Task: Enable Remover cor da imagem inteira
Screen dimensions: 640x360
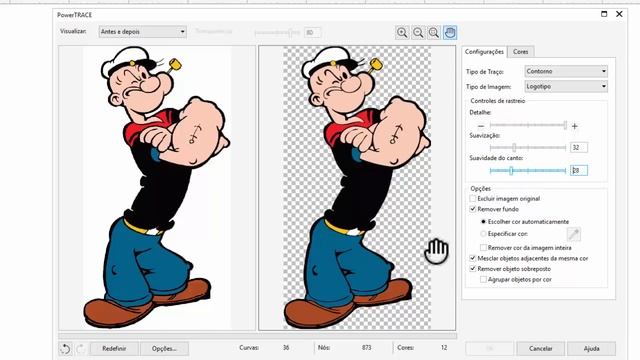Action: pyautogui.click(x=483, y=248)
